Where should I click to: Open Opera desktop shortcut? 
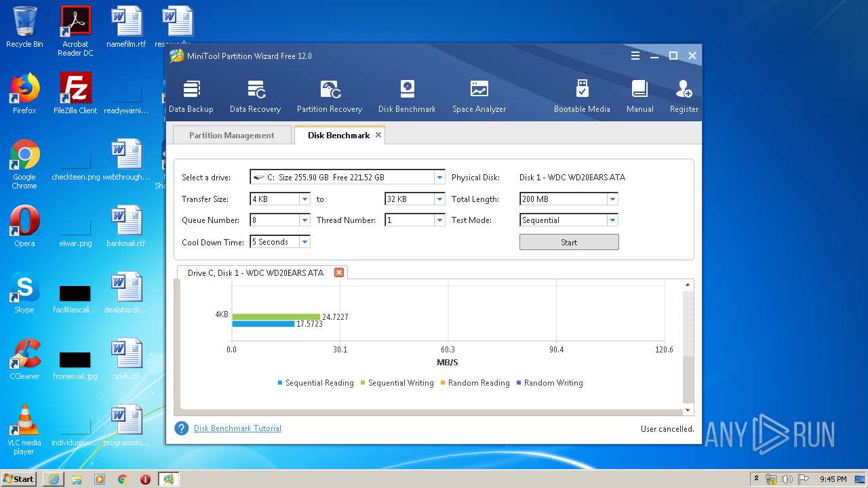tap(24, 226)
